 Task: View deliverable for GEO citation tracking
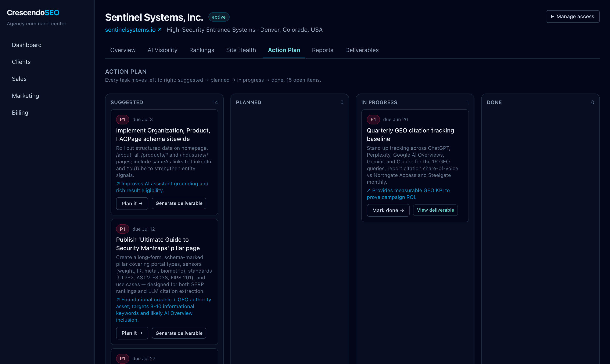435,210
